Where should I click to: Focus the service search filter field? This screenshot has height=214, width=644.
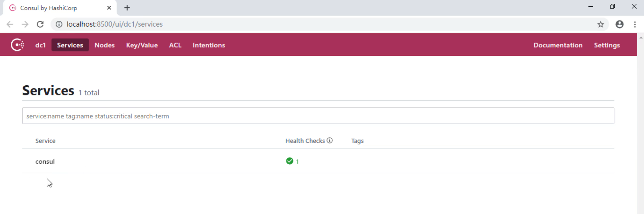pyautogui.click(x=318, y=116)
